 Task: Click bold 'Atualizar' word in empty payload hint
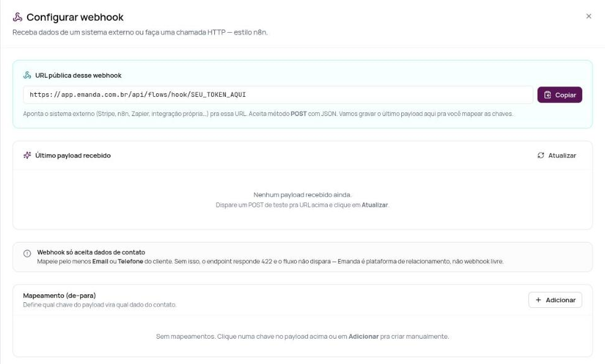pos(375,205)
